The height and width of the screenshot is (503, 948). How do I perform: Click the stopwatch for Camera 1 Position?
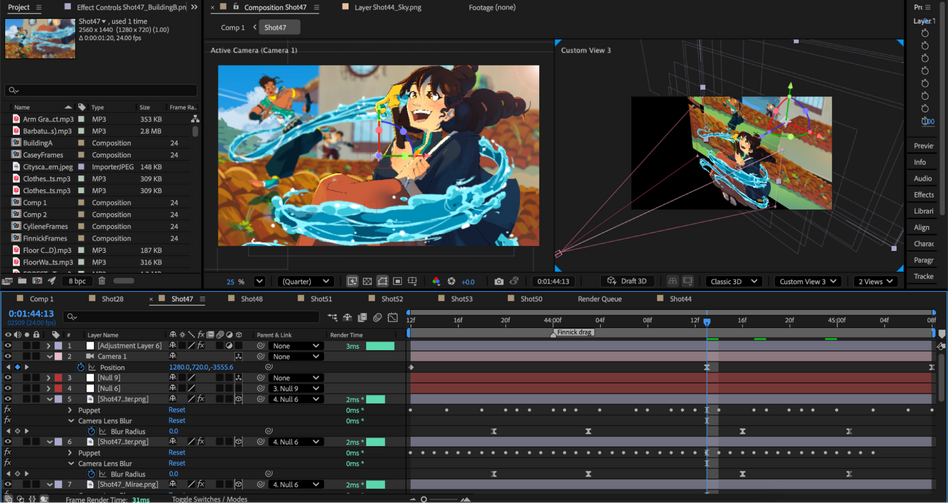point(81,367)
